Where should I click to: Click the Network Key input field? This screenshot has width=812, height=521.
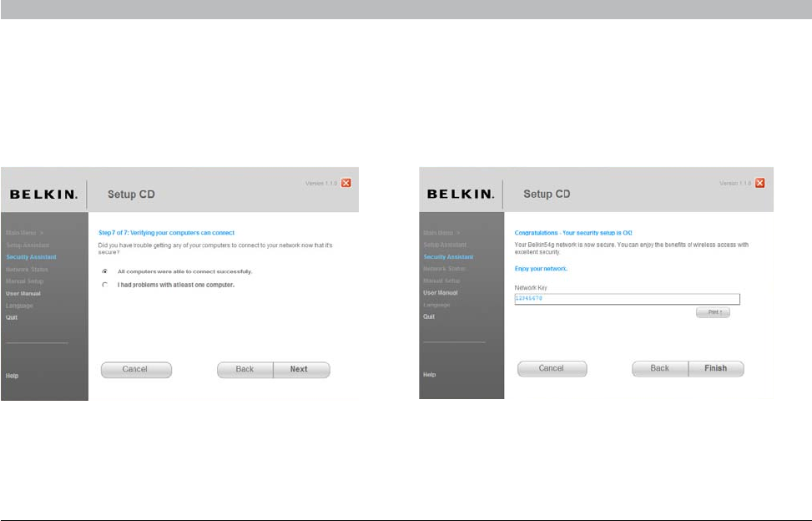627,299
